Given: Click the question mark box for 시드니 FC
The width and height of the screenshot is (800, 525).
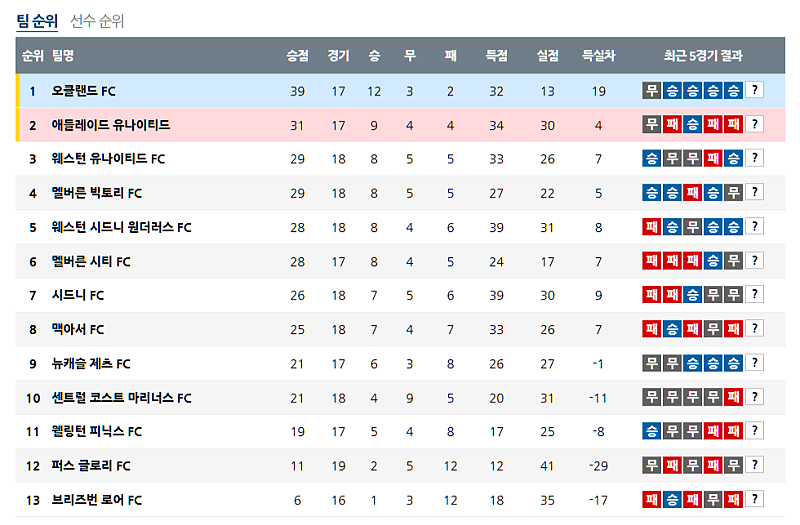Looking at the screenshot, I should point(754,295).
